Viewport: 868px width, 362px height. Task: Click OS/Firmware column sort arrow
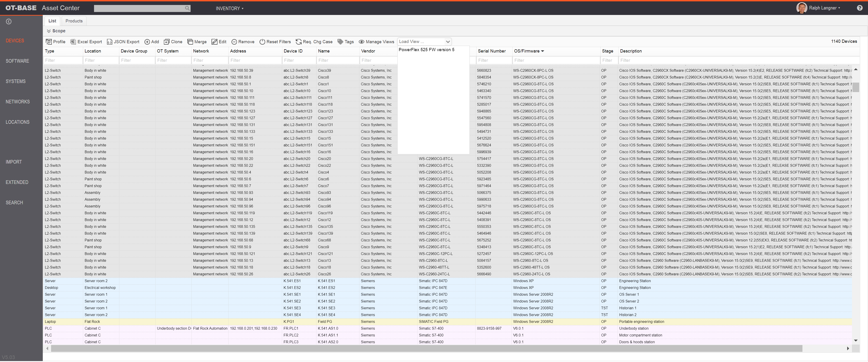[x=542, y=51]
